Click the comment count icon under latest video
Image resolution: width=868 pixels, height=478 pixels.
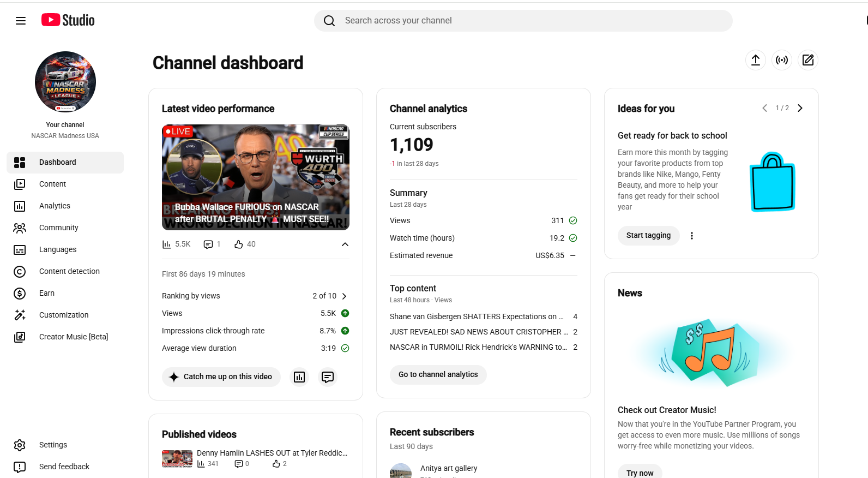coord(208,244)
